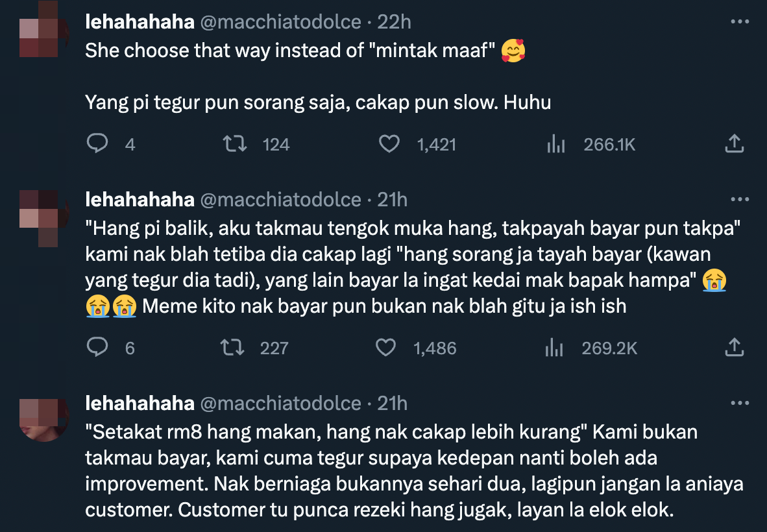This screenshot has width=767, height=532.
Task: Like the tweet with 1,421 likes
Action: click(x=389, y=144)
